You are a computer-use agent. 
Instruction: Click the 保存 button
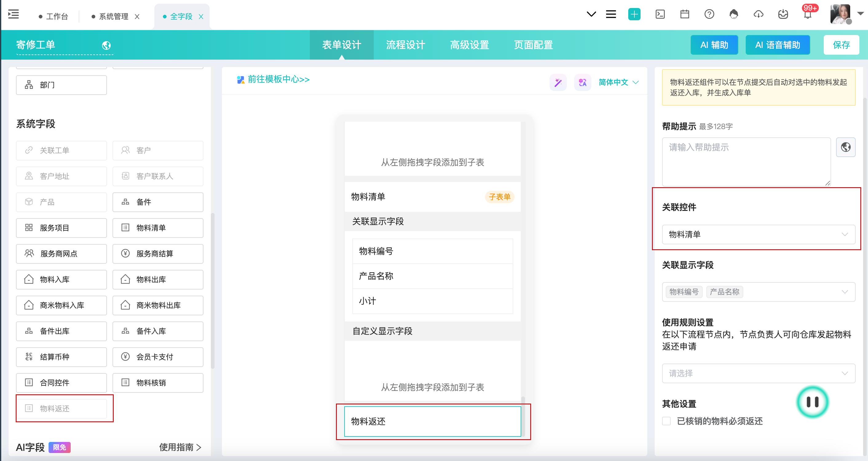click(x=841, y=45)
